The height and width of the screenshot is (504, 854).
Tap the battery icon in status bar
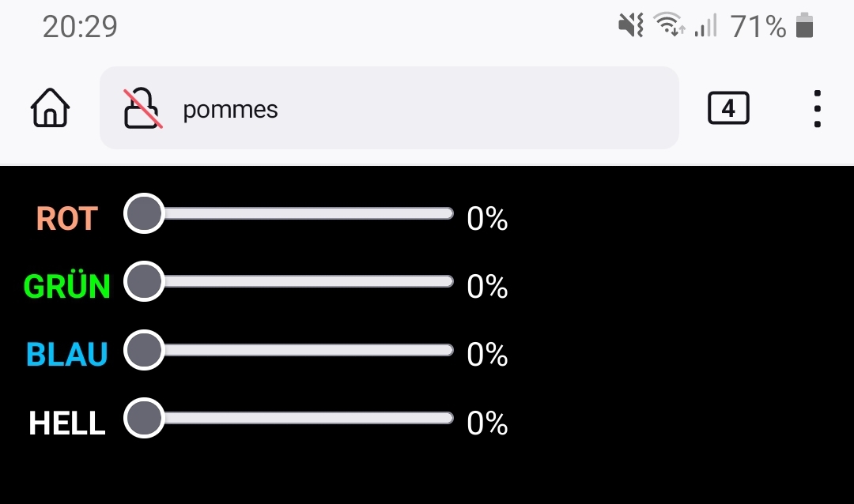tap(804, 26)
